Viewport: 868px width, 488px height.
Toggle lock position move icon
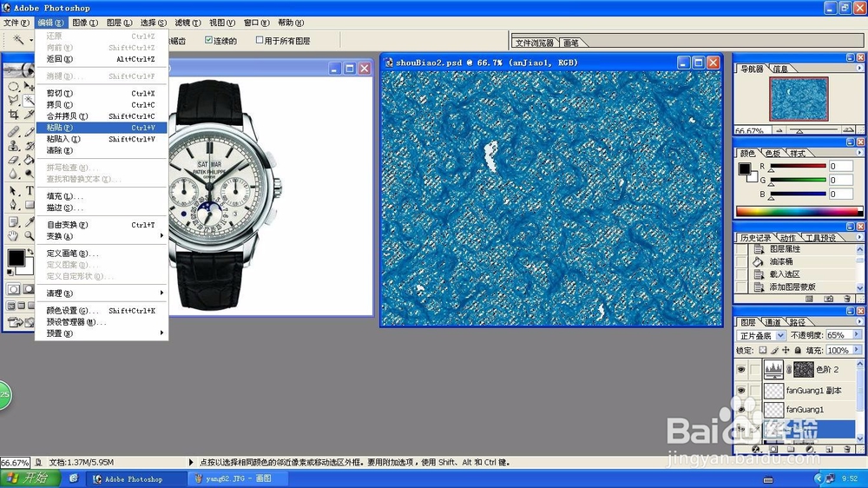pyautogui.click(x=786, y=350)
